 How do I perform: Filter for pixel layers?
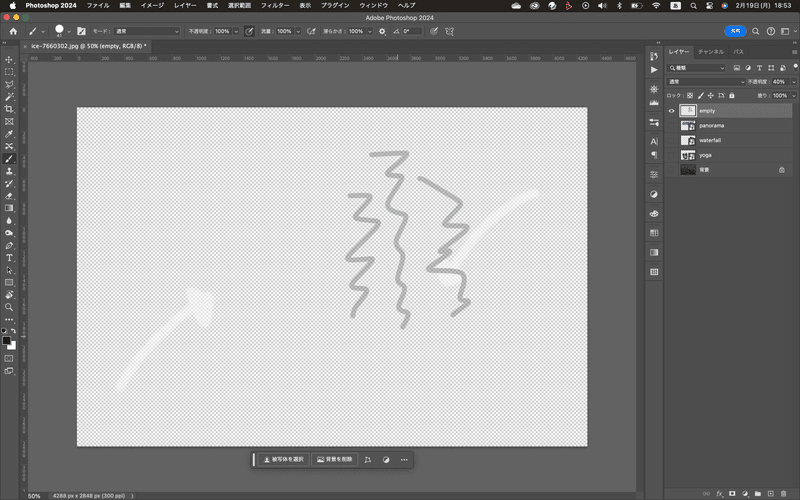coord(737,68)
